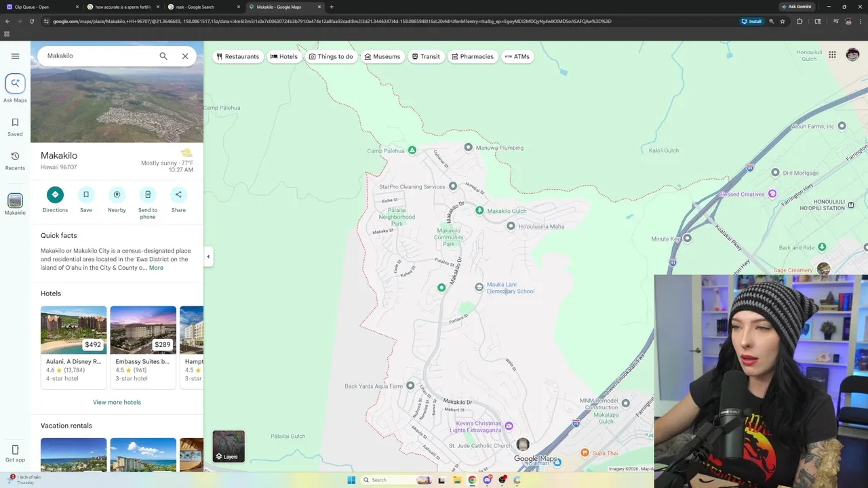Select the Back Yards Aqua Farm pin

(410, 386)
